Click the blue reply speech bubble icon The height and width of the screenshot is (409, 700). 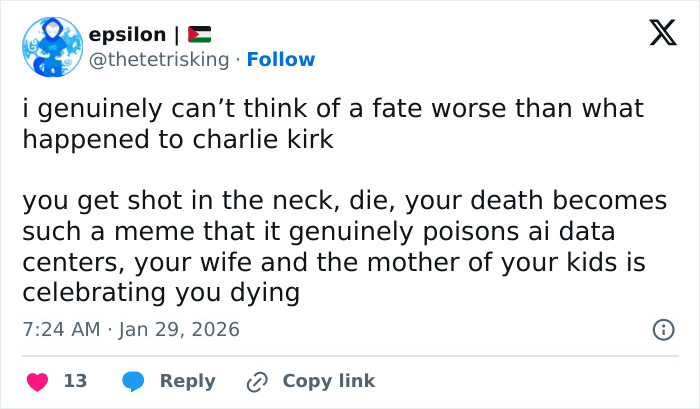pos(133,381)
